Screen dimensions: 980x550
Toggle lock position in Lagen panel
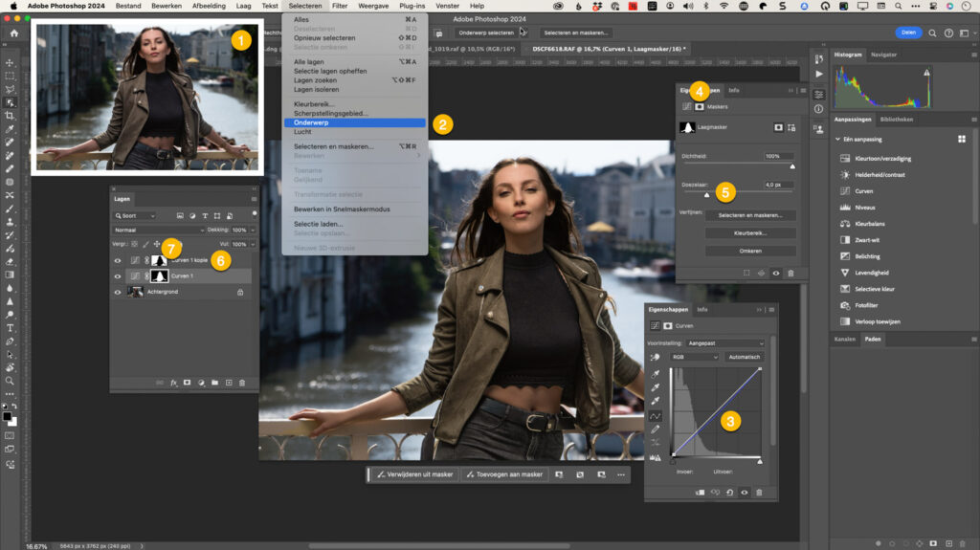pyautogui.click(x=157, y=244)
